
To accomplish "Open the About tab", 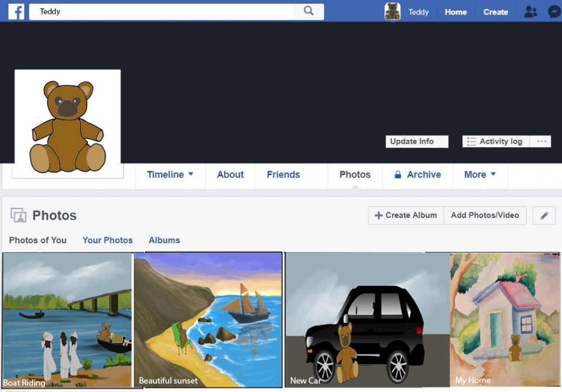I will click(230, 175).
